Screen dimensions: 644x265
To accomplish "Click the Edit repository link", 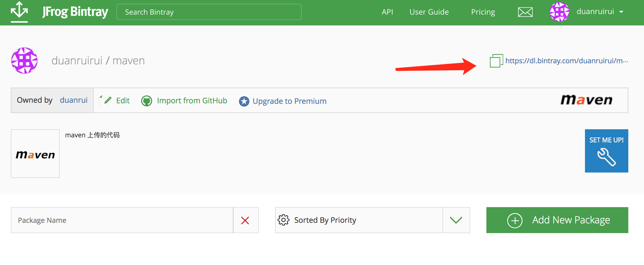I will coord(123,101).
